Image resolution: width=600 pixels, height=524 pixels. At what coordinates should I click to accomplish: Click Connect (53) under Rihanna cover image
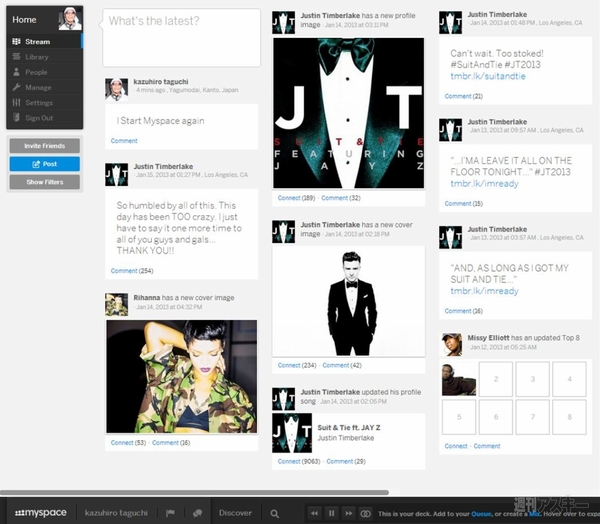tap(128, 442)
